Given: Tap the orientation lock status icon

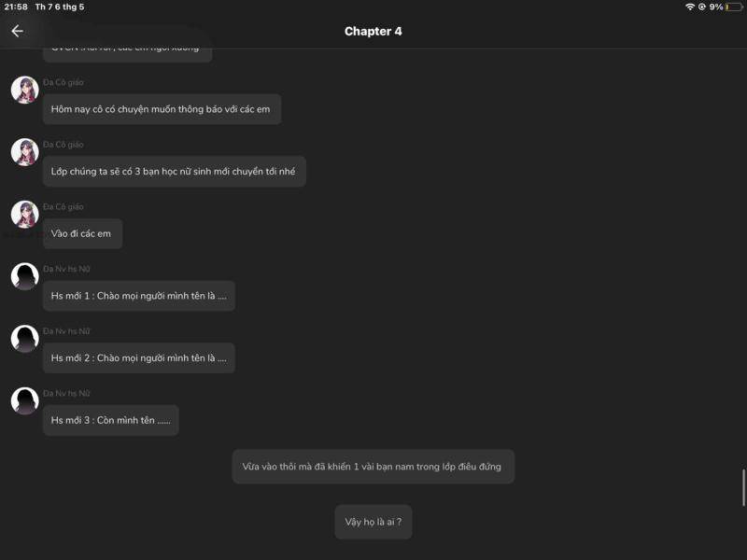Looking at the screenshot, I should tap(702, 7).
